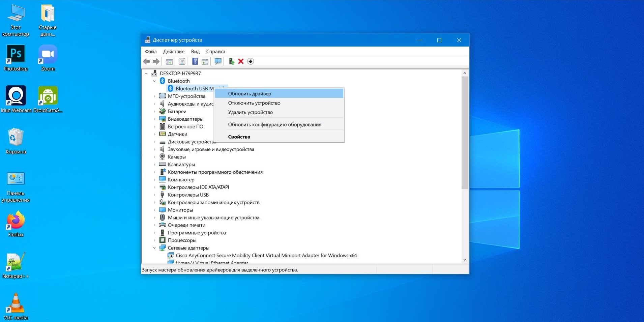This screenshot has height=322, width=644.
Task: Click the Disable device down-arrow icon
Action: [251, 61]
